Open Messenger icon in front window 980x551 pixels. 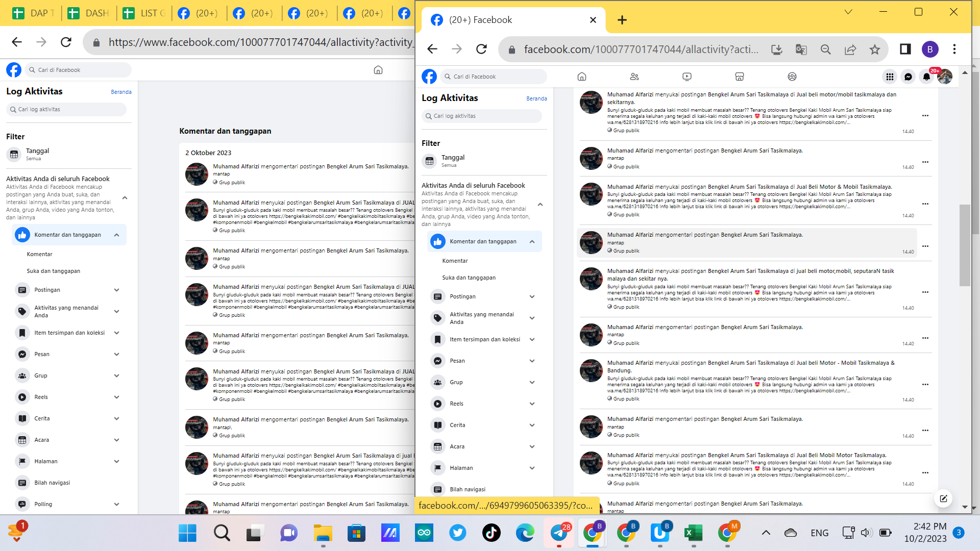[x=908, y=77]
